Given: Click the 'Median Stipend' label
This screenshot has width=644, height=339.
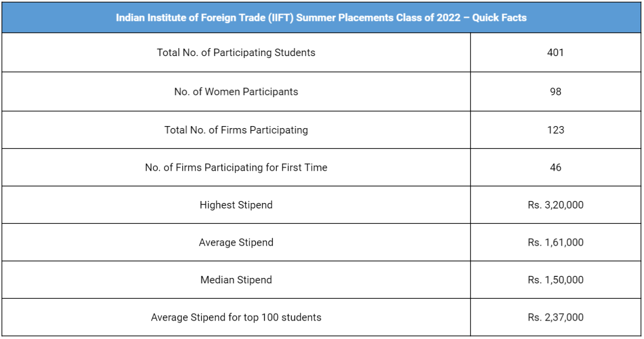Looking at the screenshot, I should pyautogui.click(x=236, y=280).
